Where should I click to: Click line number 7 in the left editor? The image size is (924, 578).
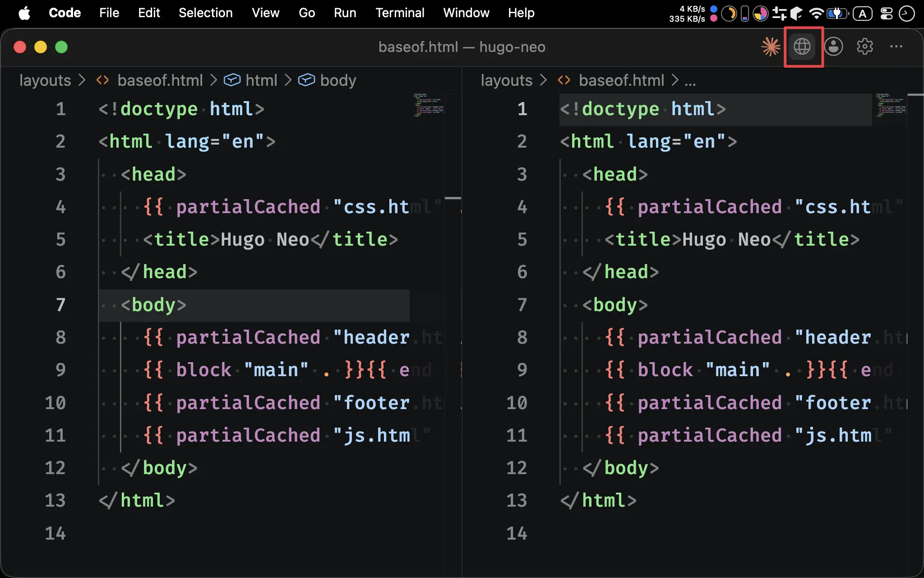click(60, 305)
